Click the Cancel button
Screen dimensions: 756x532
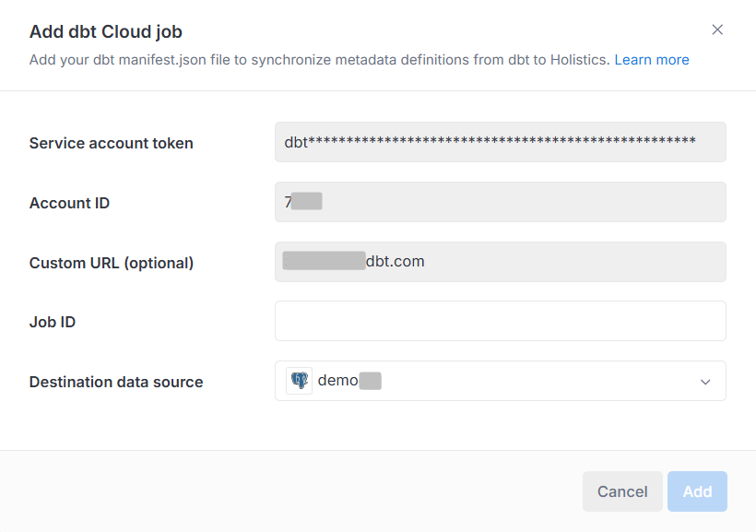pos(622,491)
